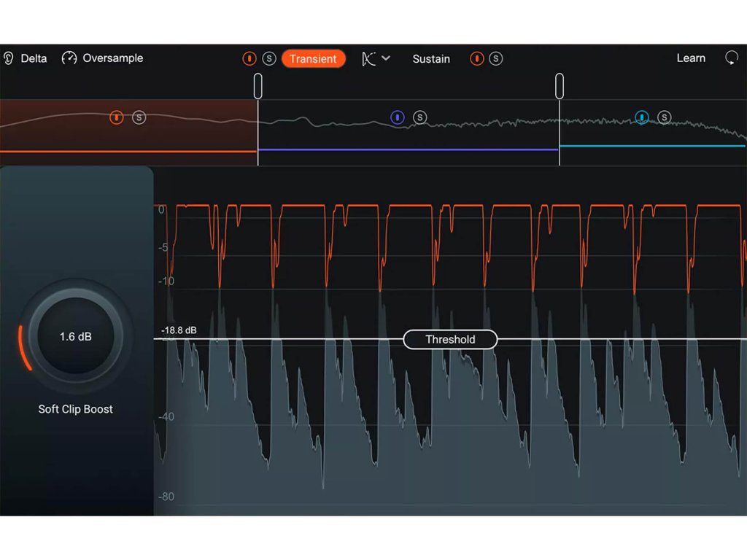Click the transient curve shape icon

[x=368, y=58]
